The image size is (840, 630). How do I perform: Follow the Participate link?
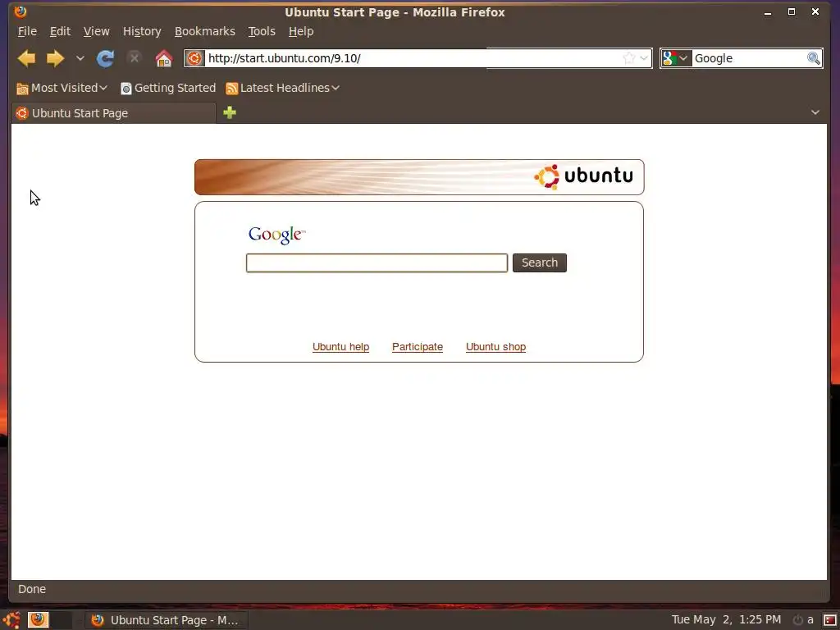[418, 347]
